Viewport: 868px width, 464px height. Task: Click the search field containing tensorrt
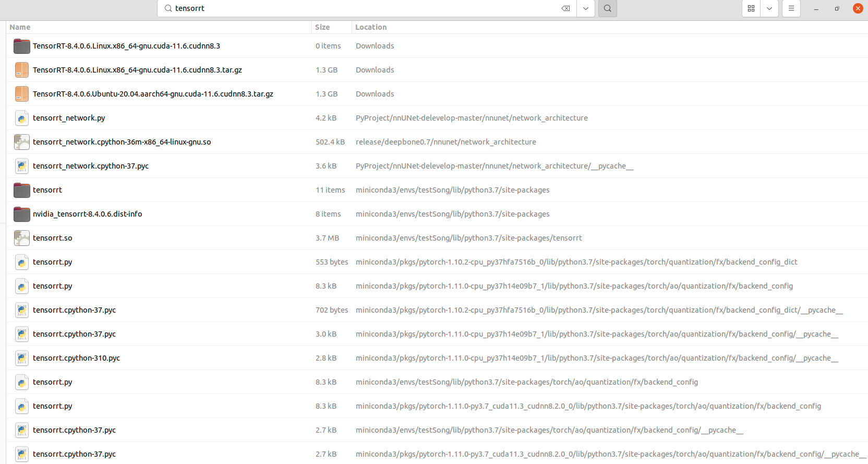click(x=367, y=8)
